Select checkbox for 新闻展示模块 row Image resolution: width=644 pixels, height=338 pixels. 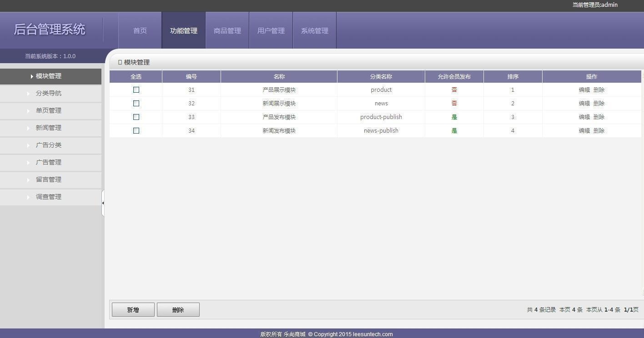coord(136,104)
